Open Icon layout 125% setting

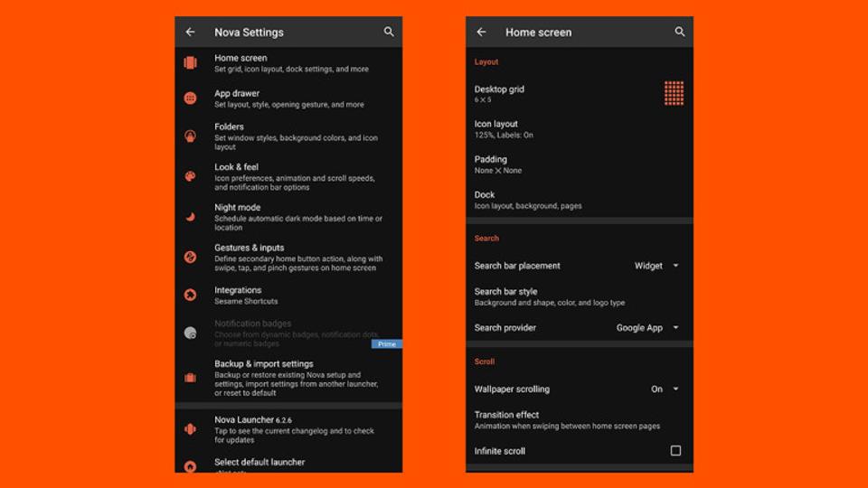(579, 129)
